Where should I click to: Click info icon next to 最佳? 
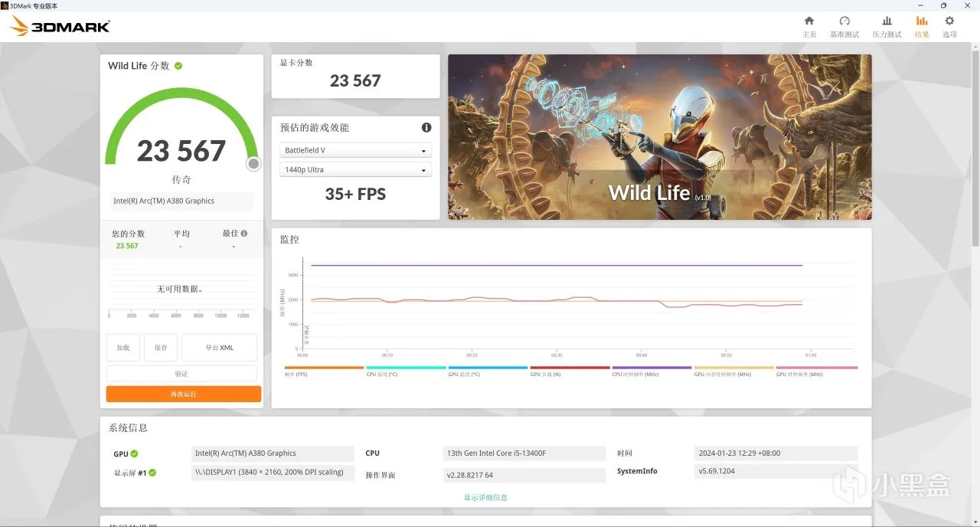pos(244,234)
